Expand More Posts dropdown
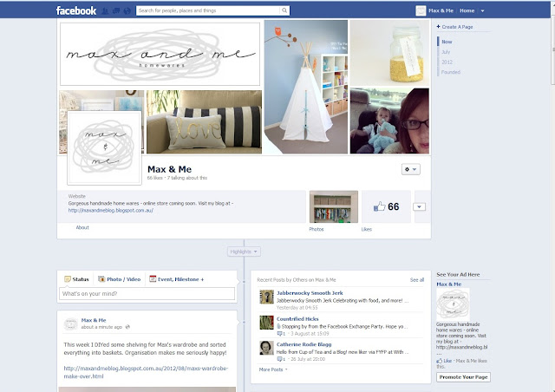 click(x=273, y=369)
